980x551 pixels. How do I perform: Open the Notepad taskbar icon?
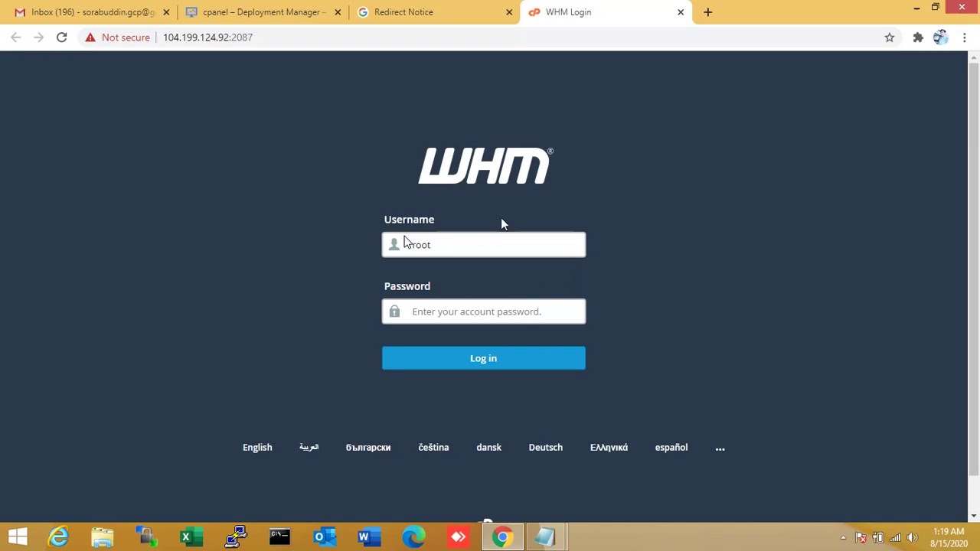[x=545, y=537]
